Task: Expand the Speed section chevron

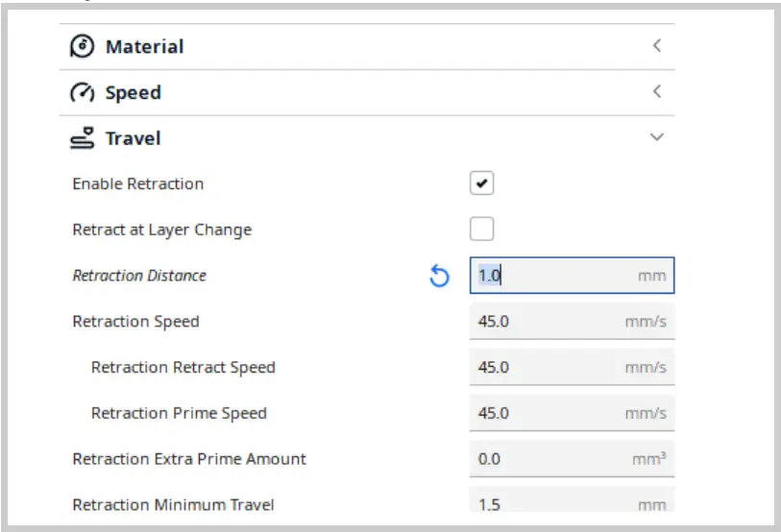Action: pyautogui.click(x=657, y=92)
